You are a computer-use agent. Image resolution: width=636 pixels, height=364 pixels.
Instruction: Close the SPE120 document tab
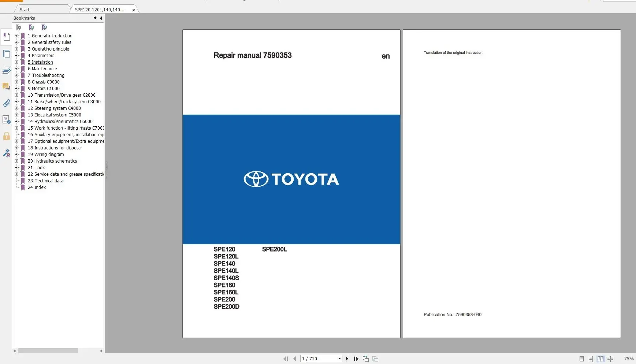(134, 10)
